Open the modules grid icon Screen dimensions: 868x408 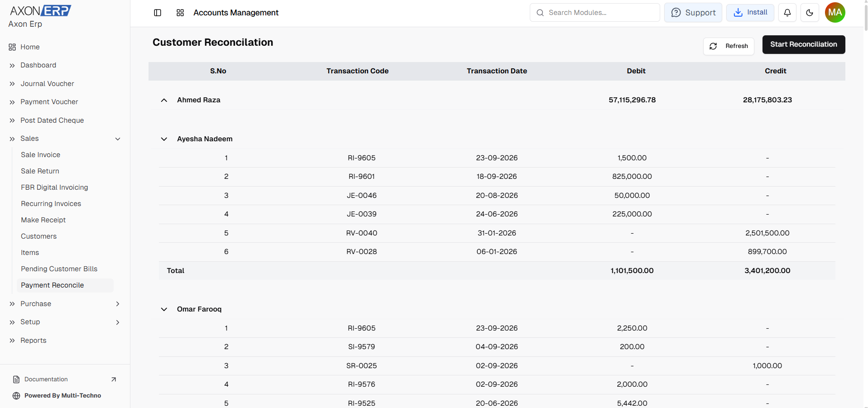[x=180, y=13]
